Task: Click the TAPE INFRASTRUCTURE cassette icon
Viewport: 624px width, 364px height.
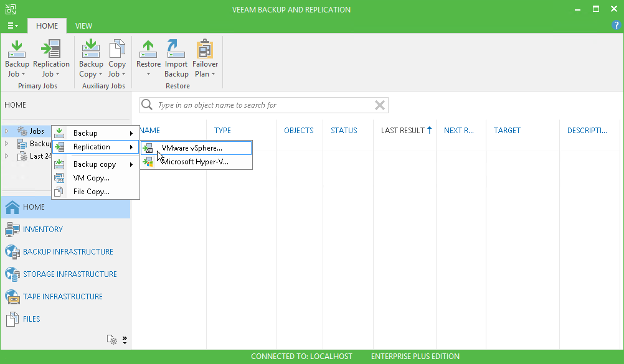Action: (12, 296)
